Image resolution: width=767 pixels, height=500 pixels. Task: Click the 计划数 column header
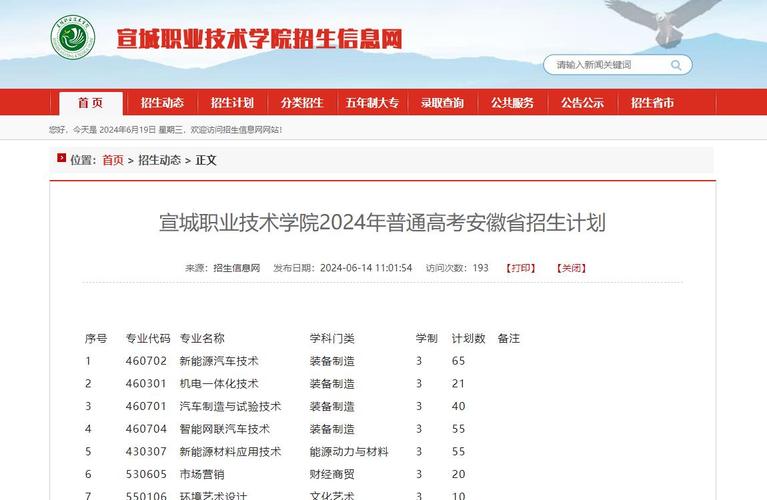click(x=469, y=339)
